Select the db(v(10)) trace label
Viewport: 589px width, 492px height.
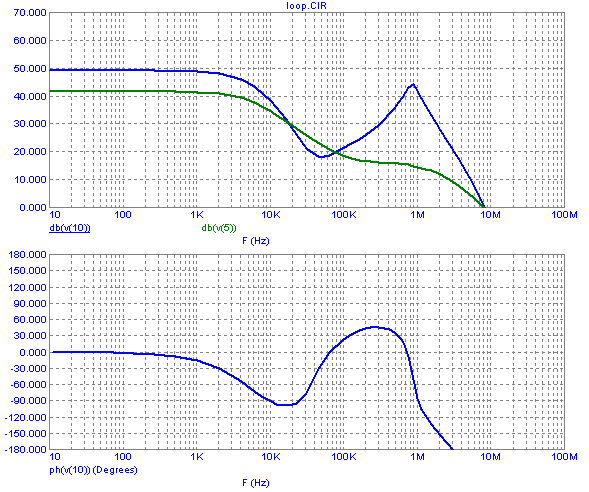(69, 228)
